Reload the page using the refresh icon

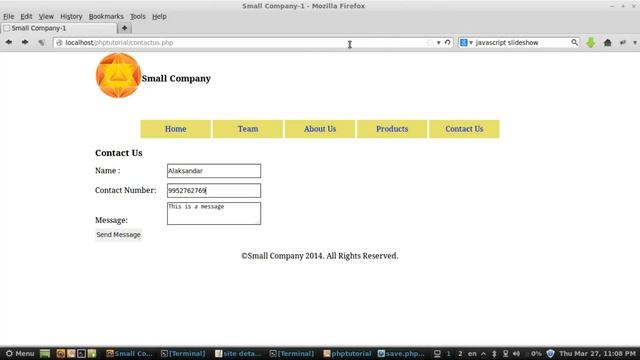point(447,42)
